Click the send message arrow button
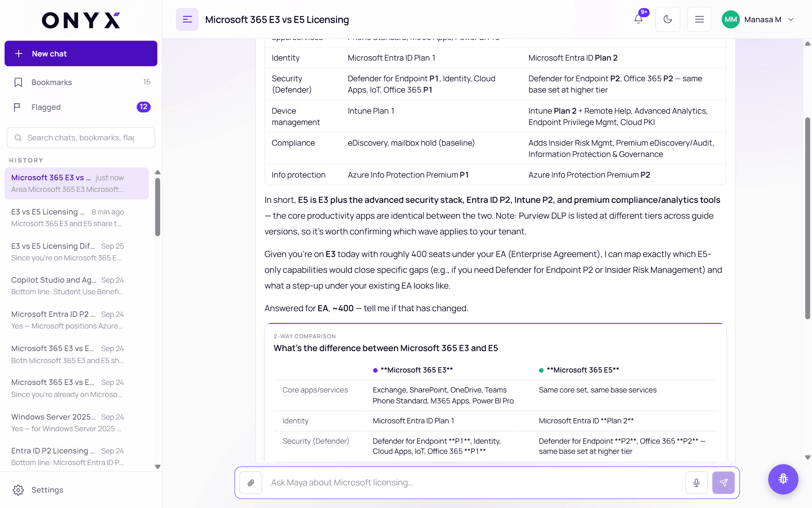812x508 pixels. 723,483
